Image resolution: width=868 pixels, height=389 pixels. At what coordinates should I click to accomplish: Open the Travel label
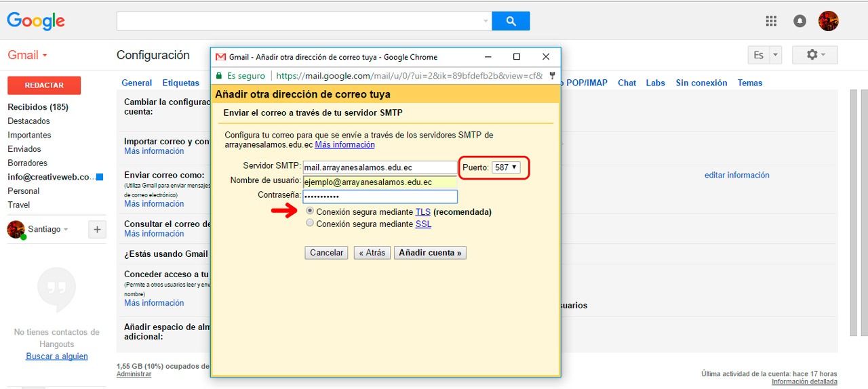pos(19,205)
